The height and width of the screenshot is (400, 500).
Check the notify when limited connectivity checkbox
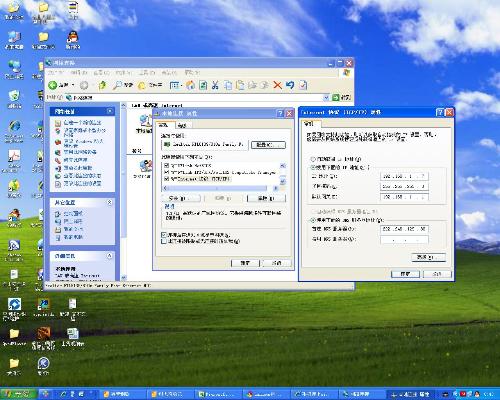point(164,241)
